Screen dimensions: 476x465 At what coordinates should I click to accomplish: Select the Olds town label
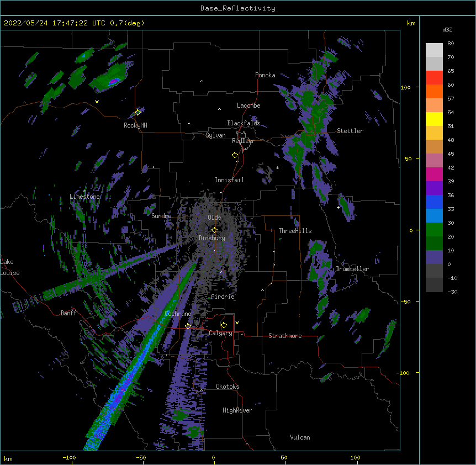coord(214,218)
